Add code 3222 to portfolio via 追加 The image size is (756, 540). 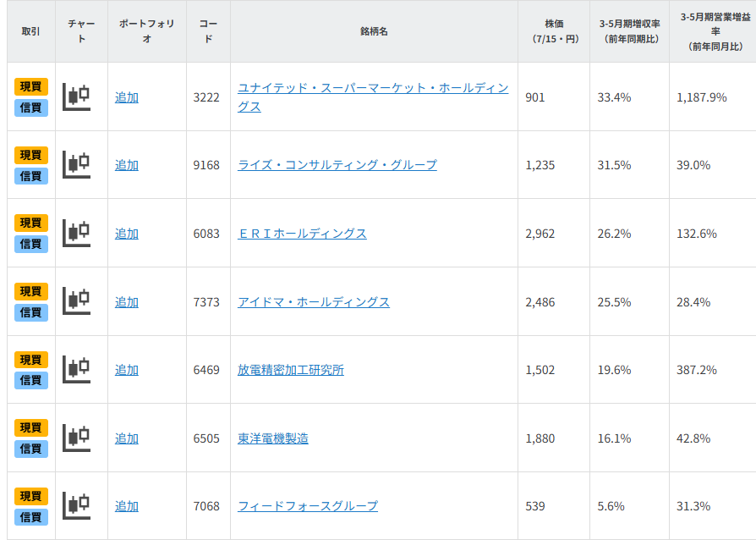127,97
